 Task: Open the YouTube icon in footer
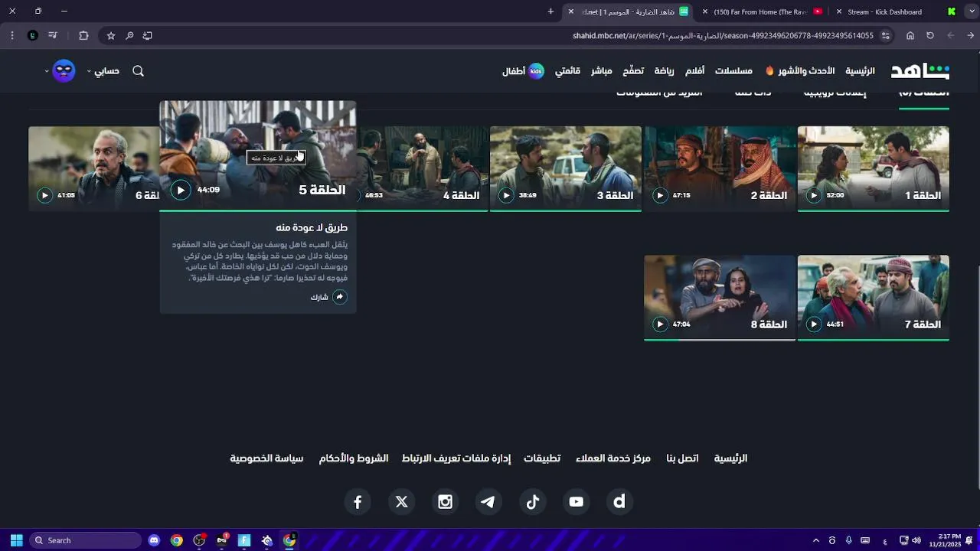tap(577, 502)
